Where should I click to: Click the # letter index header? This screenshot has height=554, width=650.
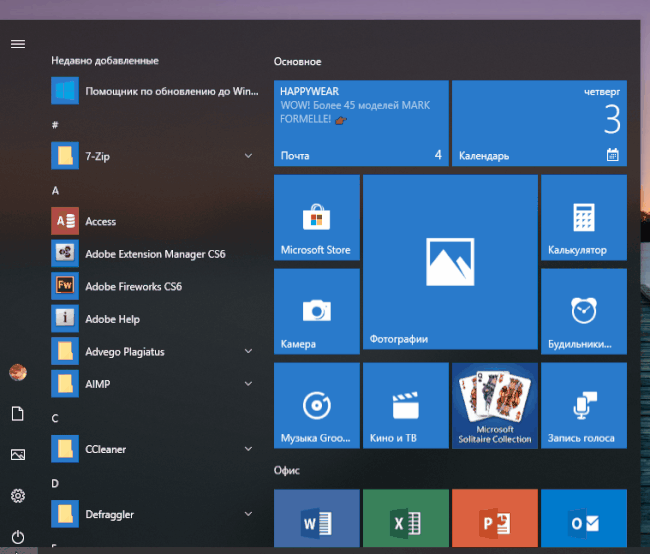(x=55, y=125)
